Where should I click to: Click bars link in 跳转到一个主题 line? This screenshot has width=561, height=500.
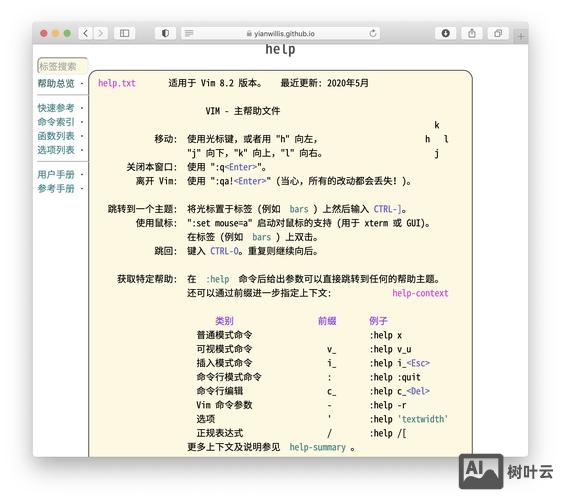pos(299,209)
